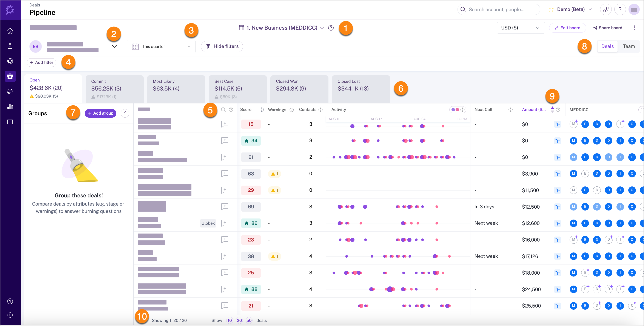The image size is (644, 326).
Task: Click the search icon in deal name column header
Action: [x=223, y=110]
